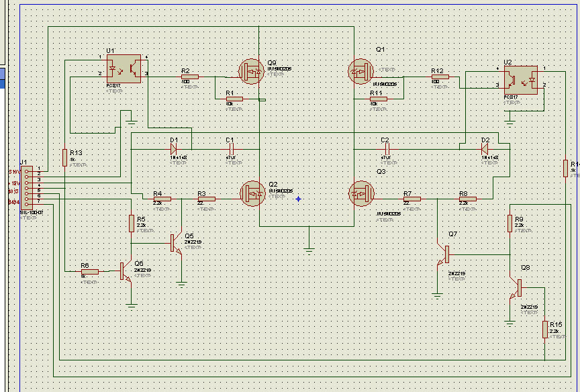Click ground symbol under the MOSFET bridge
The image size is (580, 392).
click(309, 251)
